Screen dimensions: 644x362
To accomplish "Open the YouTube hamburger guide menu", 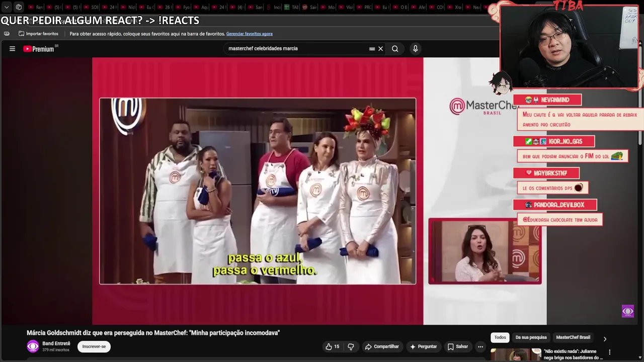I will click(12, 49).
